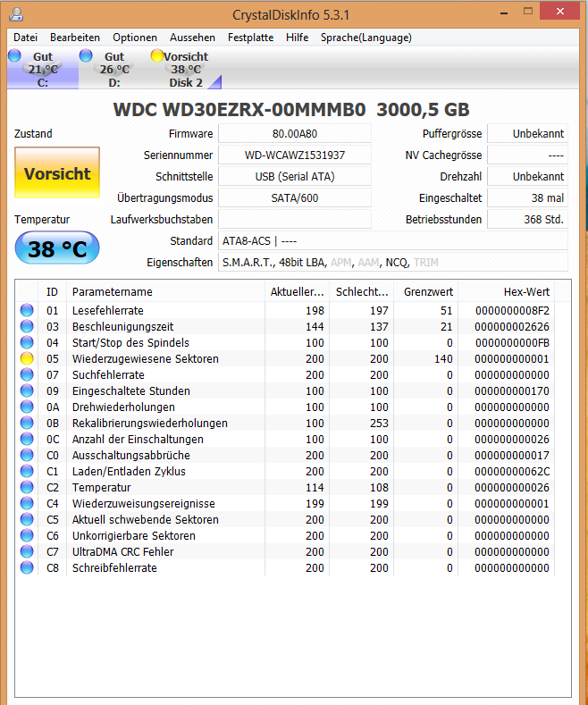Click the Firmware field 80.00A80

click(295, 133)
